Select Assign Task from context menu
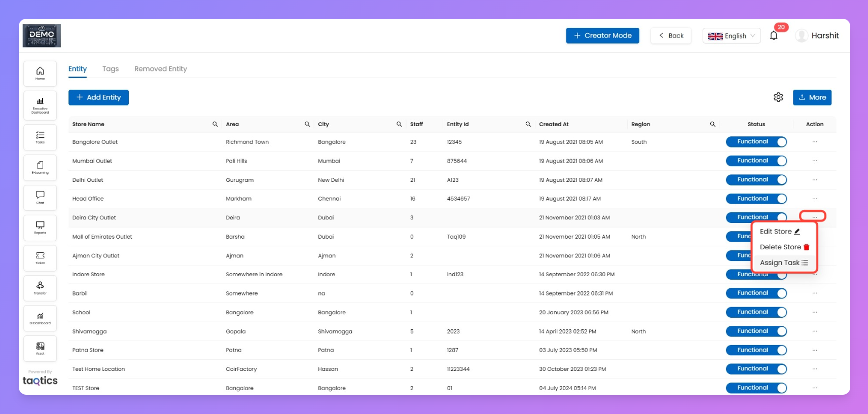This screenshot has width=868, height=414. pyautogui.click(x=783, y=262)
